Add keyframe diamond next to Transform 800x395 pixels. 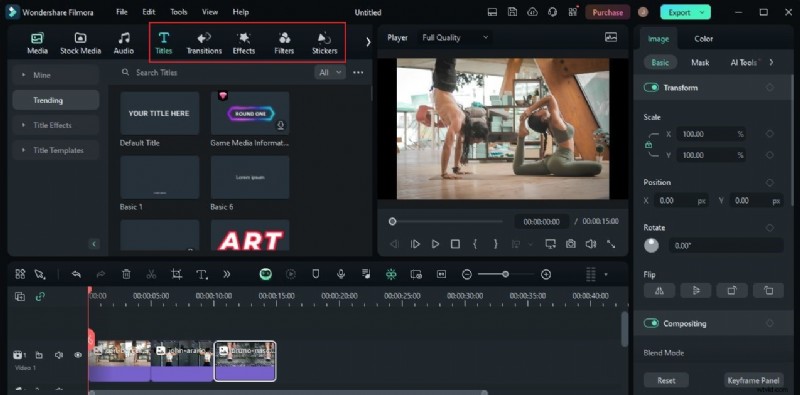(769, 88)
